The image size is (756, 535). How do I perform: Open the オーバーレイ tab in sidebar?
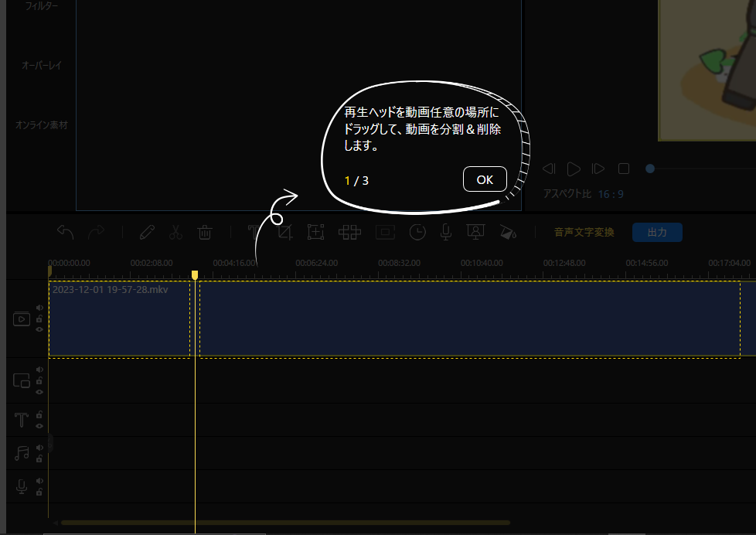pos(41,66)
